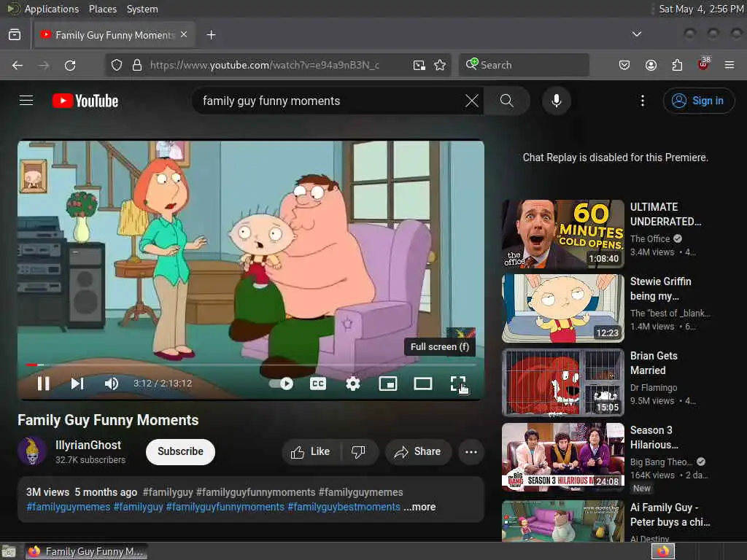The image size is (747, 560).
Task: Pause the video with the pause button
Action: click(x=43, y=384)
